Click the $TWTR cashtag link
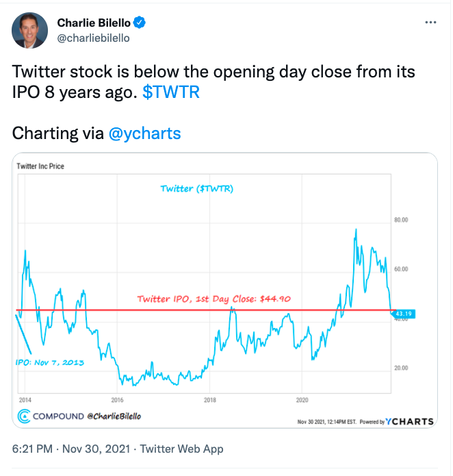The width and height of the screenshot is (453, 476). [x=171, y=92]
